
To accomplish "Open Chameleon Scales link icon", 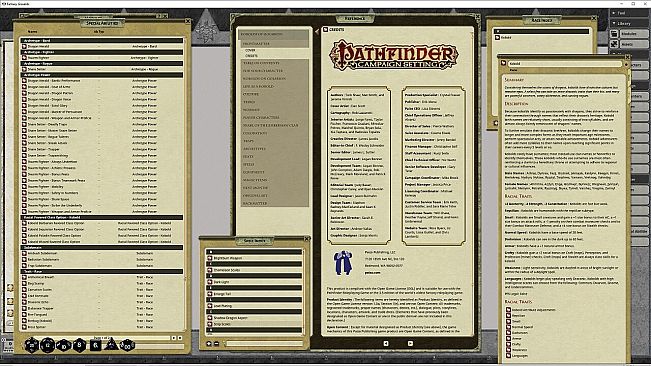I will click(210, 270).
